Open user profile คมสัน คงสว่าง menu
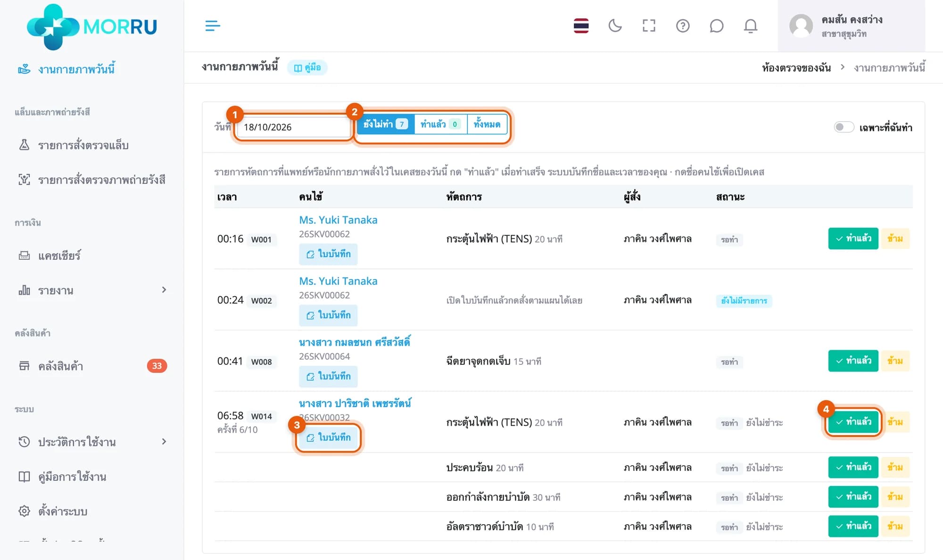This screenshot has width=943, height=560. pyautogui.click(x=851, y=26)
